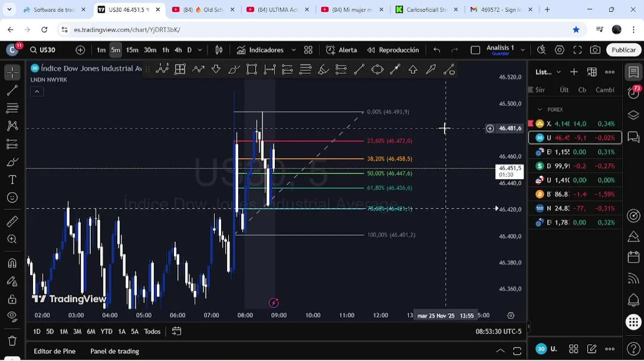Create an alert with Alerta

click(342, 50)
